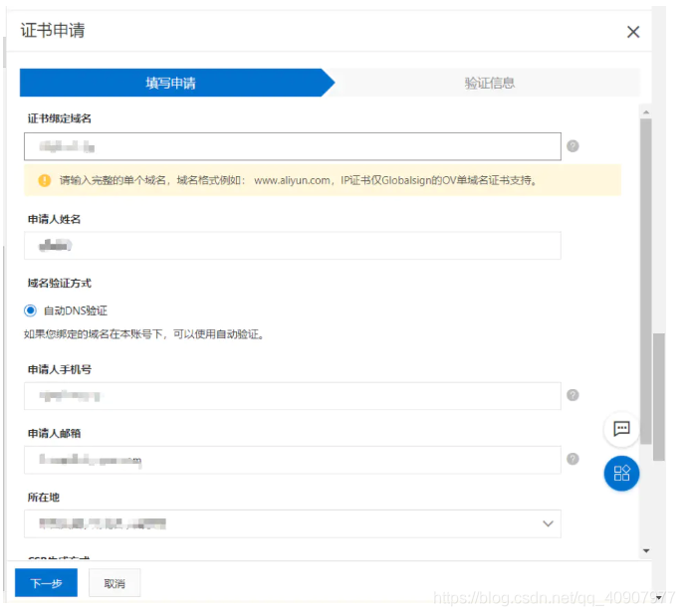Click the form scrollbar down arrow
Screen dimensions: 685x616
click(x=645, y=550)
